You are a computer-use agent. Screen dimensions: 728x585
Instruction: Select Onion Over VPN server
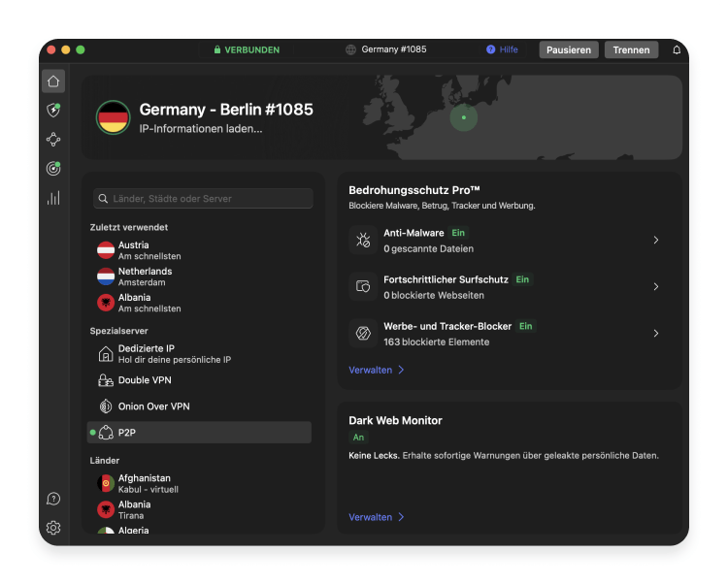click(x=200, y=406)
